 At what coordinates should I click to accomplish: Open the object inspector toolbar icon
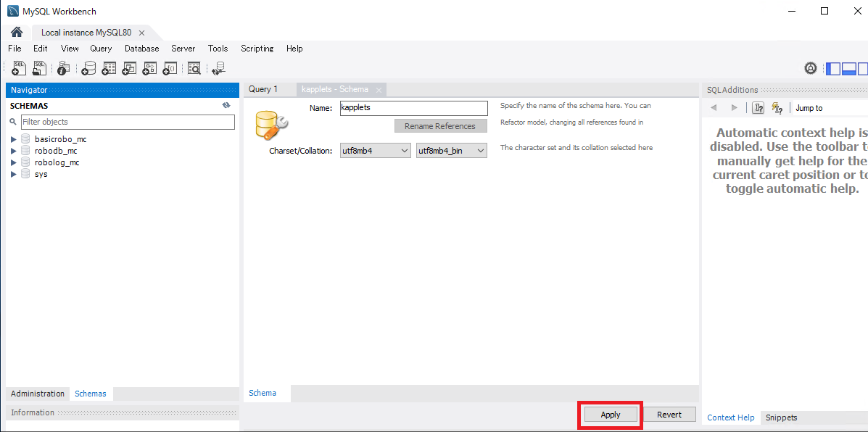click(64, 68)
